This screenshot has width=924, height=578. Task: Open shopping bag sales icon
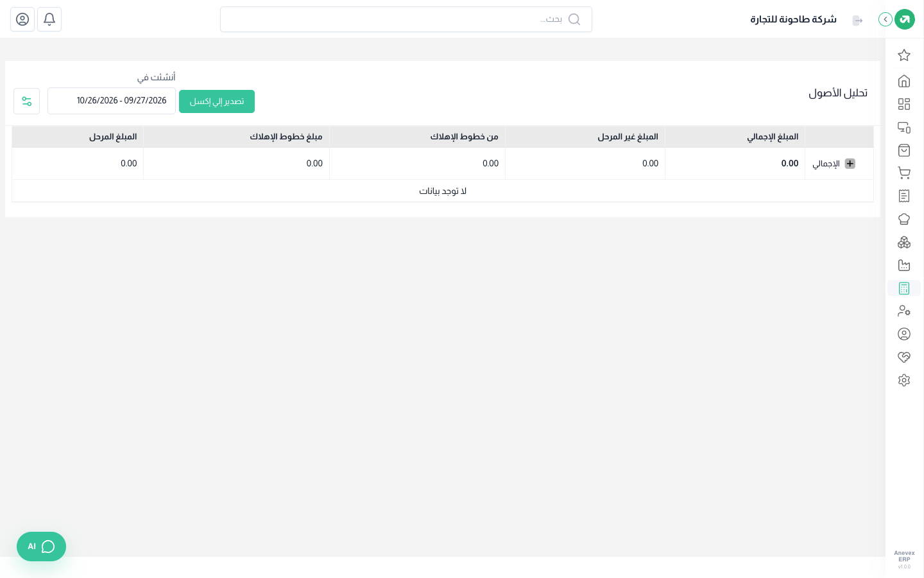pos(904,150)
